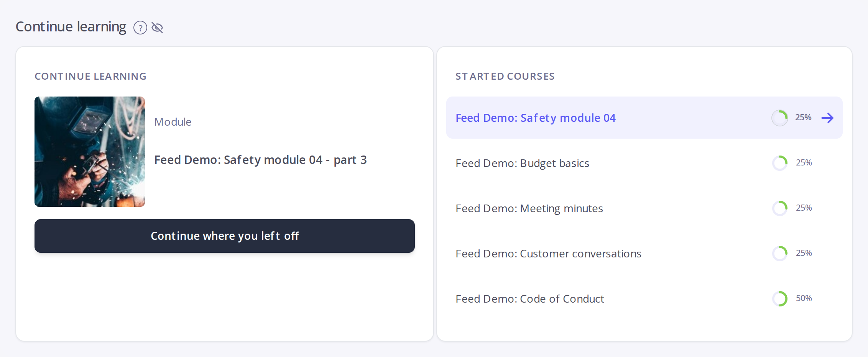This screenshot has width=868, height=357.
Task: Click the help question mark icon
Action: click(x=140, y=28)
